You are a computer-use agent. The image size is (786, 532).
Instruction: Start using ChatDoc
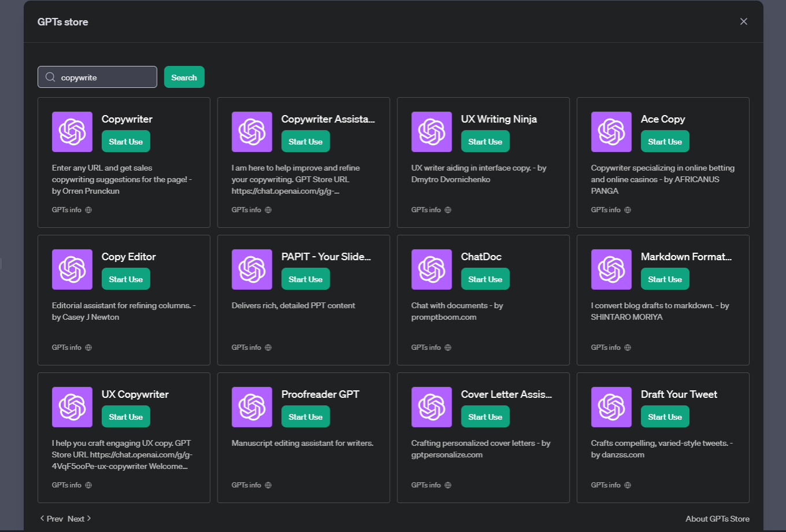pos(485,279)
